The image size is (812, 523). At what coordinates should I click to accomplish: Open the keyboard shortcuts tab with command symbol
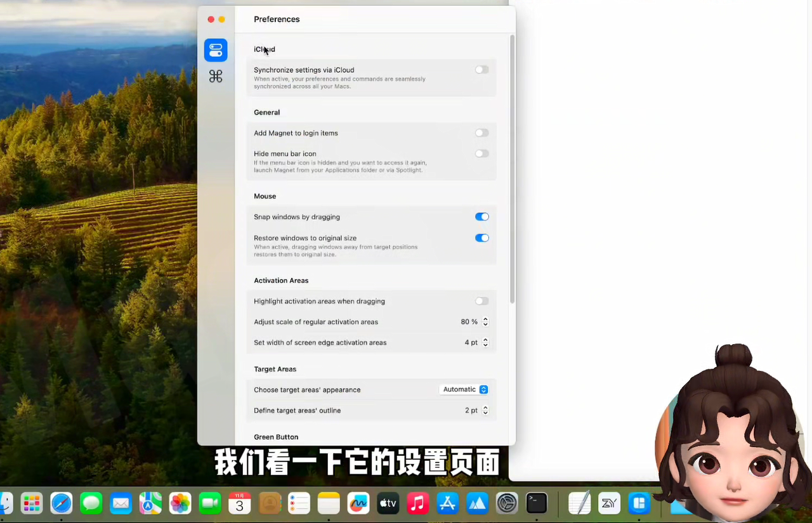point(216,77)
